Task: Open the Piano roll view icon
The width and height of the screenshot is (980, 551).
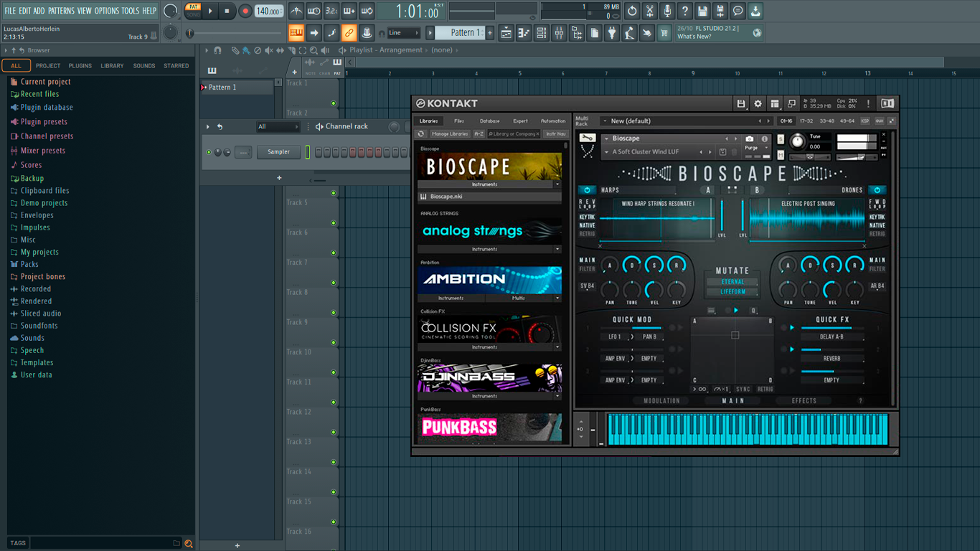Action: pyautogui.click(x=524, y=33)
